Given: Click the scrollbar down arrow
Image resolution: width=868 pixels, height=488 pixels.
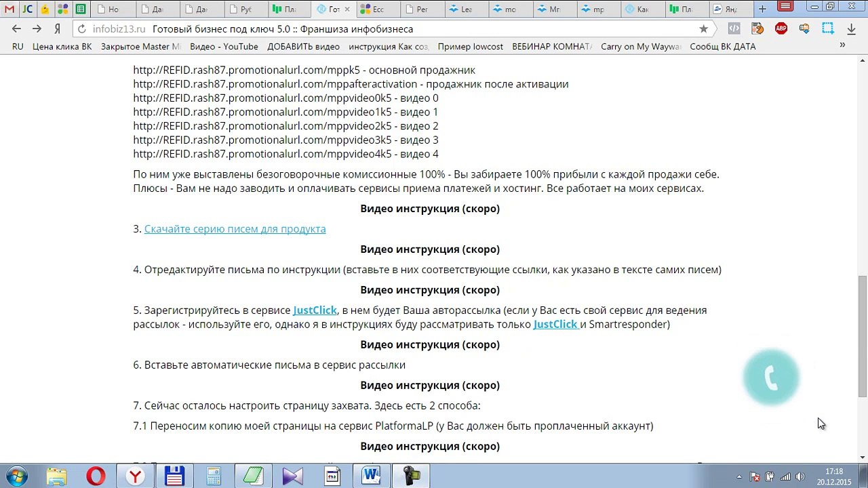Looking at the screenshot, I should [862, 457].
